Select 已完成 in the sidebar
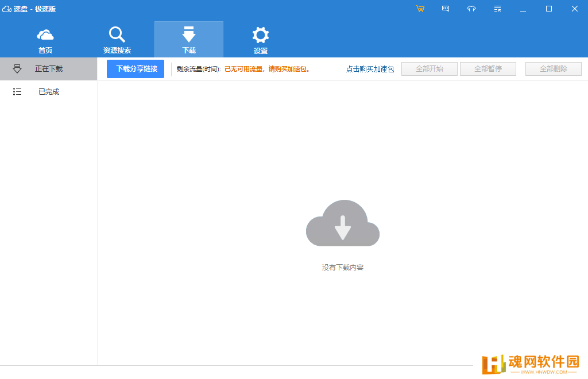The width and height of the screenshot is (588, 379). pos(48,92)
